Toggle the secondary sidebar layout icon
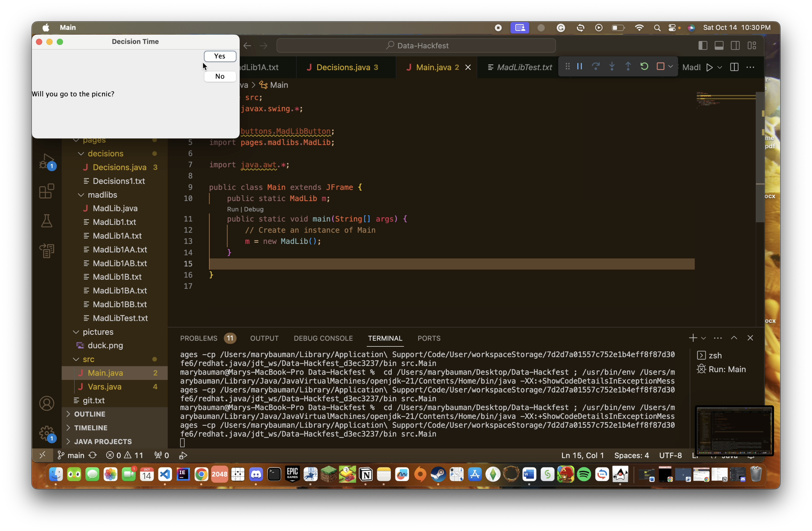Image resolution: width=812 pixels, height=531 pixels. [735, 45]
